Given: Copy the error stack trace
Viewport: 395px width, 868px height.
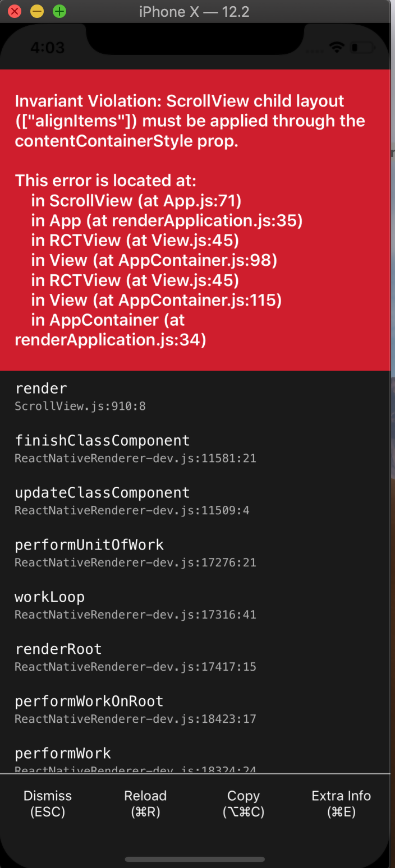Looking at the screenshot, I should [244, 804].
